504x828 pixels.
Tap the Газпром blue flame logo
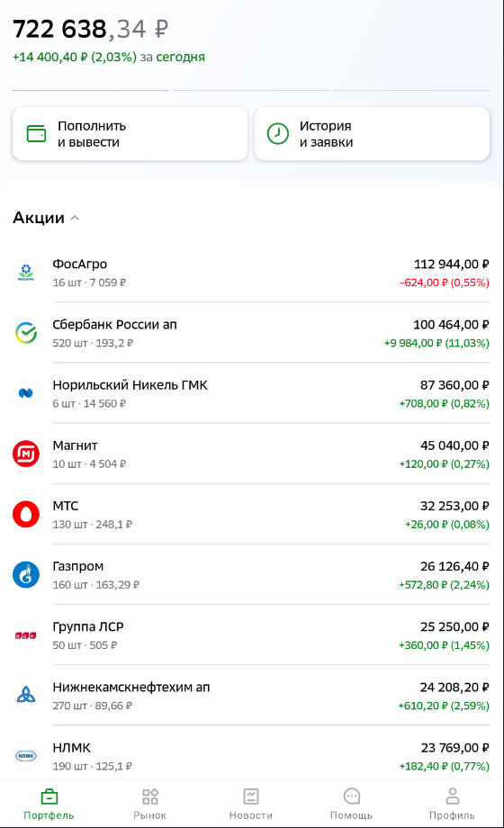tap(26, 574)
